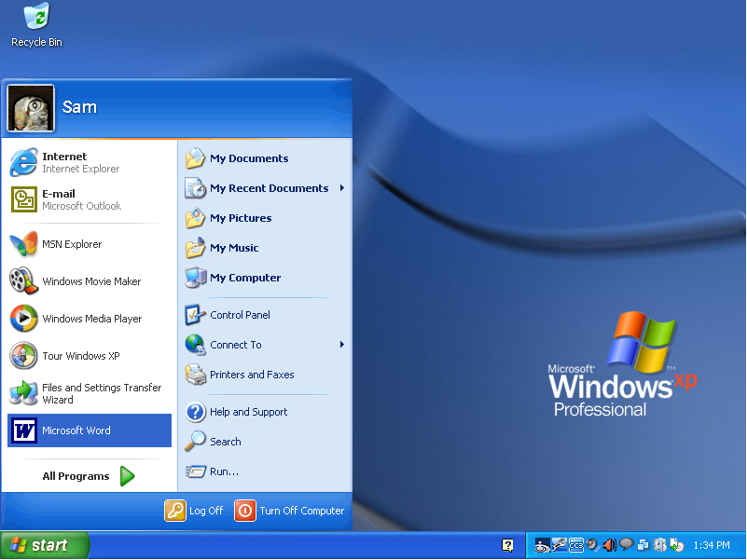Open Windows Movie Maker icon

pos(23,281)
